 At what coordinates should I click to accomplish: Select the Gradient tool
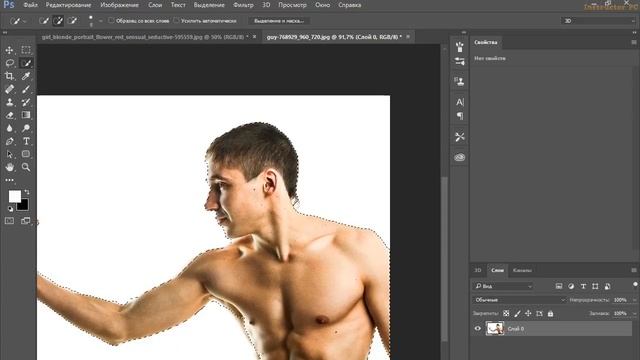click(x=26, y=115)
